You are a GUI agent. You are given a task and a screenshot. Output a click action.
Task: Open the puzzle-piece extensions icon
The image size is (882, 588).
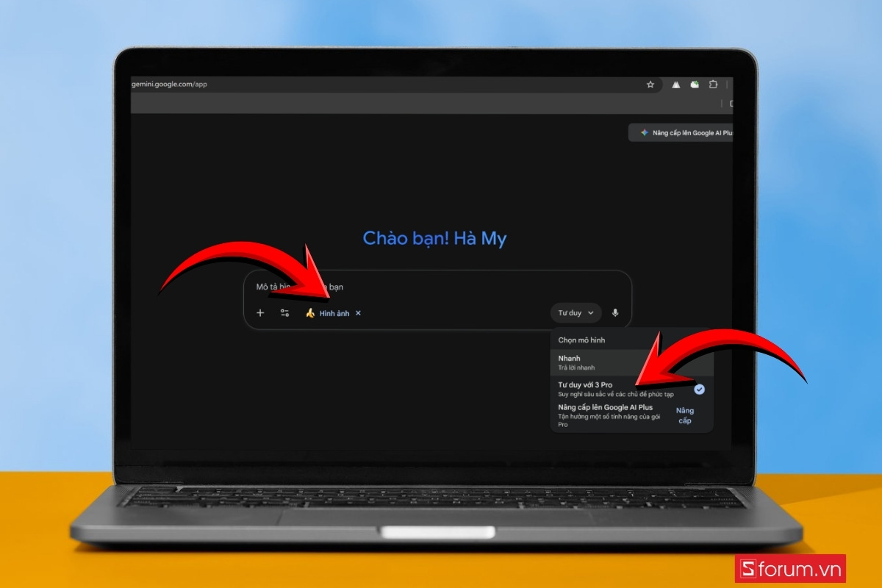pos(713,85)
